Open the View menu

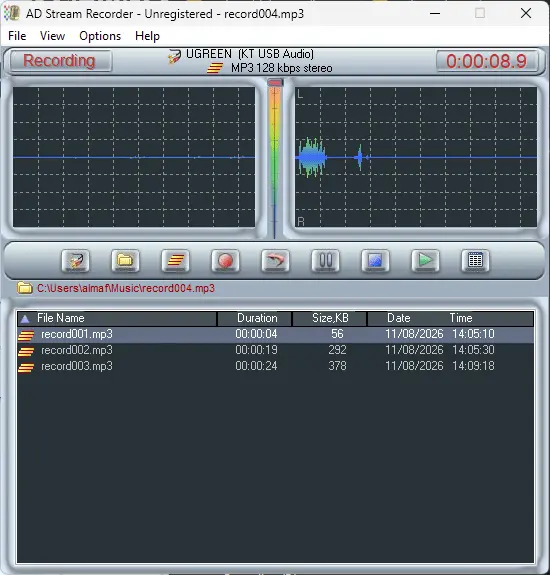[x=52, y=36]
